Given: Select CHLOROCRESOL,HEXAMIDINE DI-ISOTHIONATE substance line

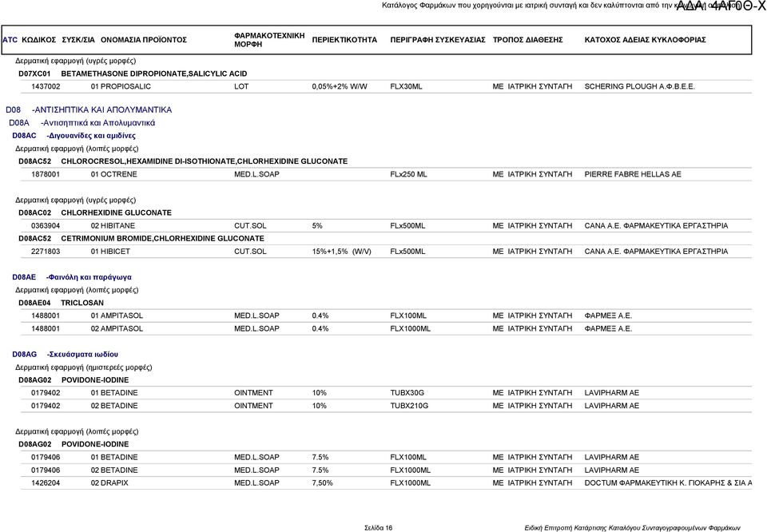Looking at the screenshot, I should pyautogui.click(x=183, y=161).
